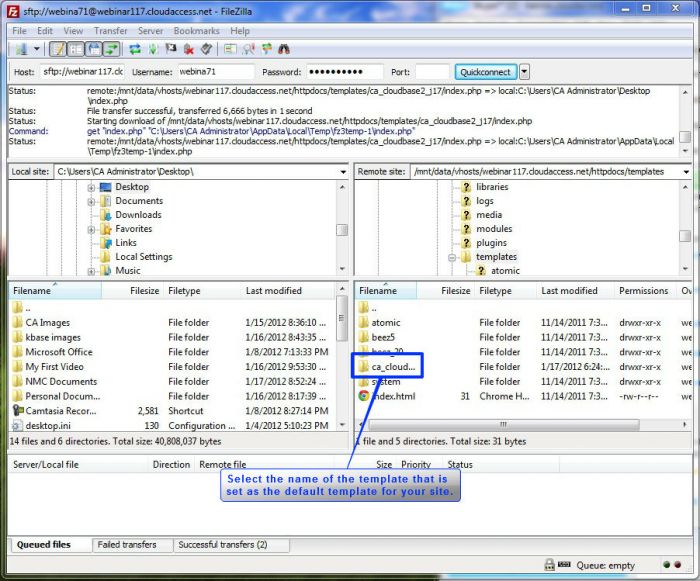Viewport: 700px width, 581px height.
Task: Click the Chrome icon beside index.html
Action: click(x=364, y=396)
